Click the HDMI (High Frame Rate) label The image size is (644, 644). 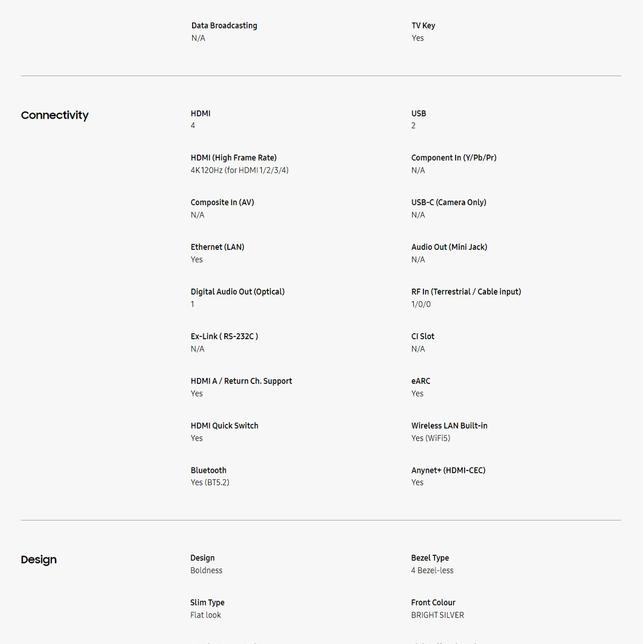(233, 158)
